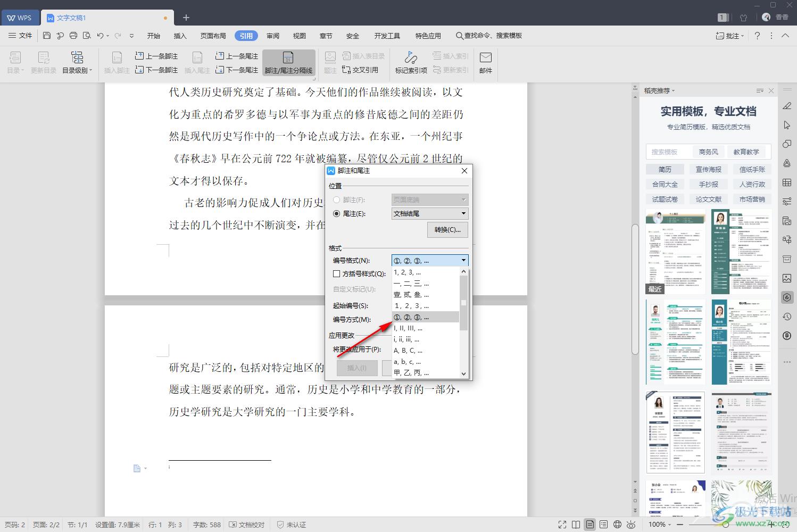The image size is (797, 532).
Task: Click the cross-reference (交叉引用) tool
Action: [360, 70]
